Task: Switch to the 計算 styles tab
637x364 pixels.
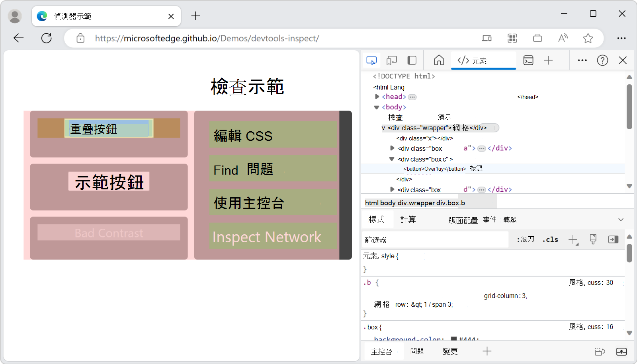Action: 408,219
